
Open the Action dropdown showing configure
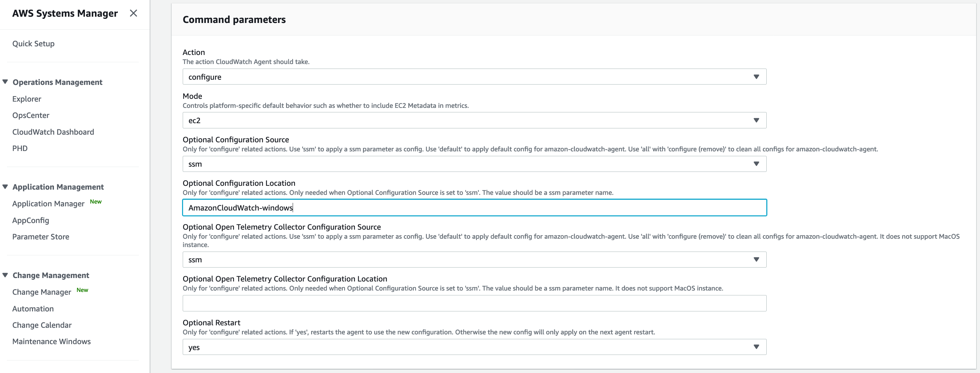tap(474, 77)
